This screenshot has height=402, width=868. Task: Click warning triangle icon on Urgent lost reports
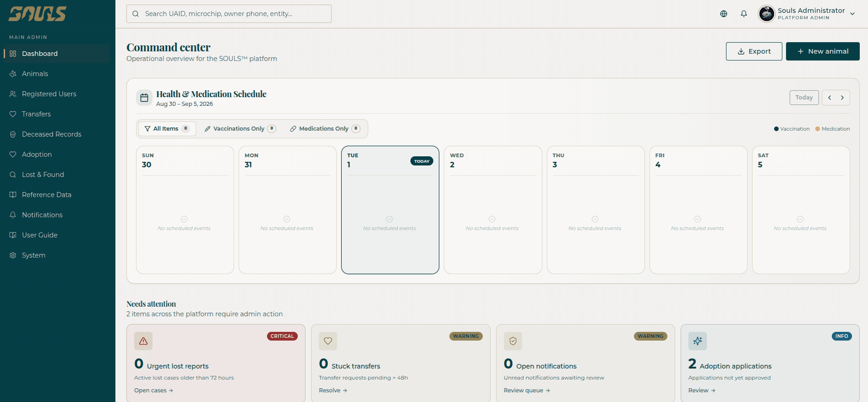[x=143, y=341]
